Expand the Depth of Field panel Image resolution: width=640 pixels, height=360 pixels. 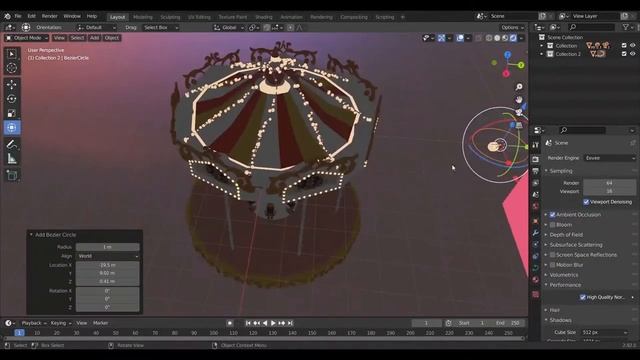tap(565, 235)
